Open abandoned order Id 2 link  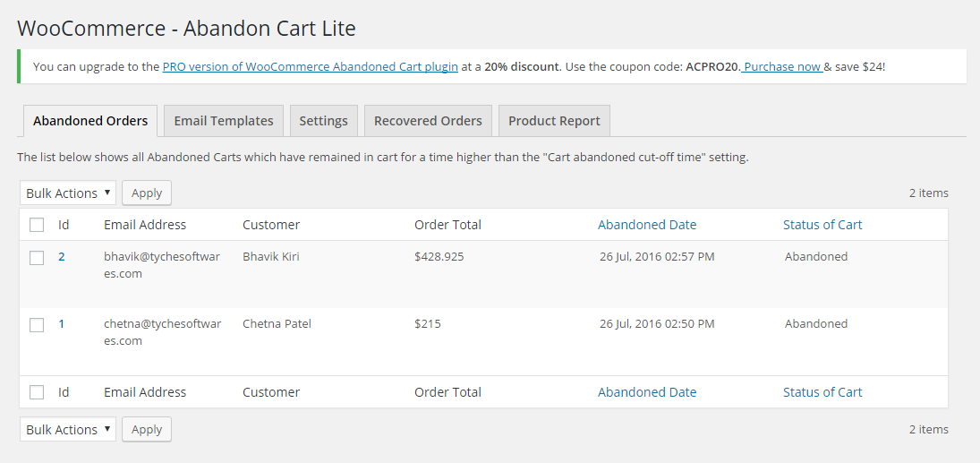tap(62, 257)
